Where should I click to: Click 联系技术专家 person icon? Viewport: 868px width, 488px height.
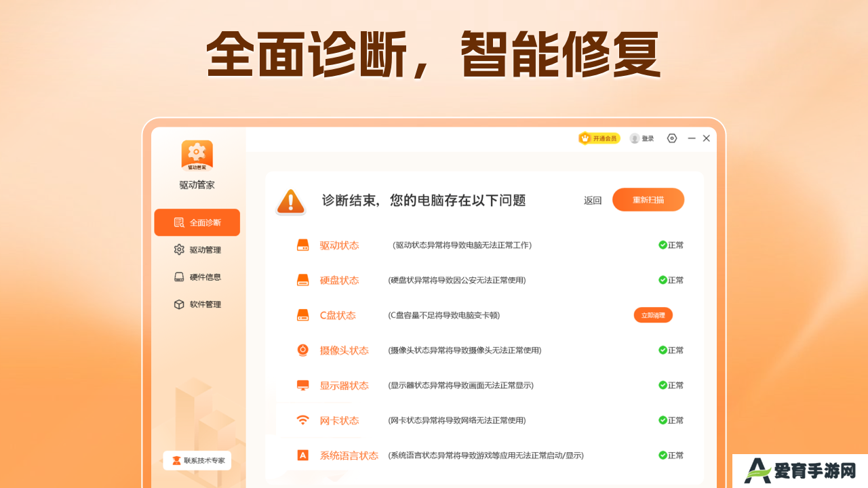click(176, 461)
